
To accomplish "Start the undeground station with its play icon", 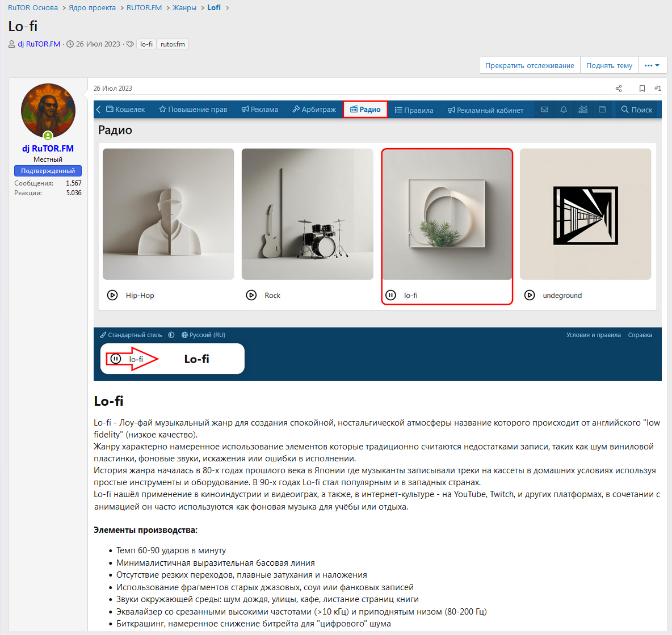I will point(530,295).
